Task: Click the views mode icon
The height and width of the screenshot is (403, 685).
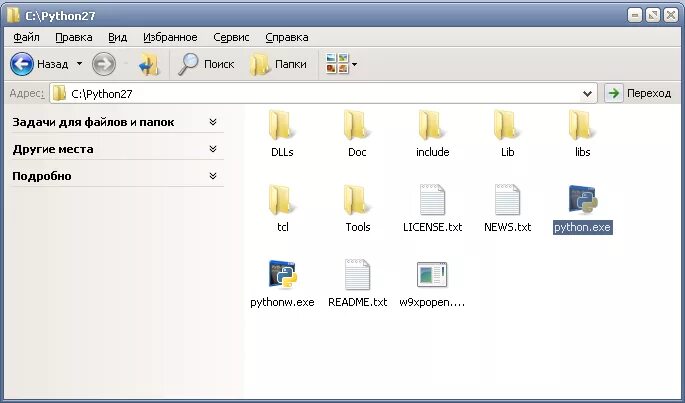Action: pyautogui.click(x=337, y=64)
